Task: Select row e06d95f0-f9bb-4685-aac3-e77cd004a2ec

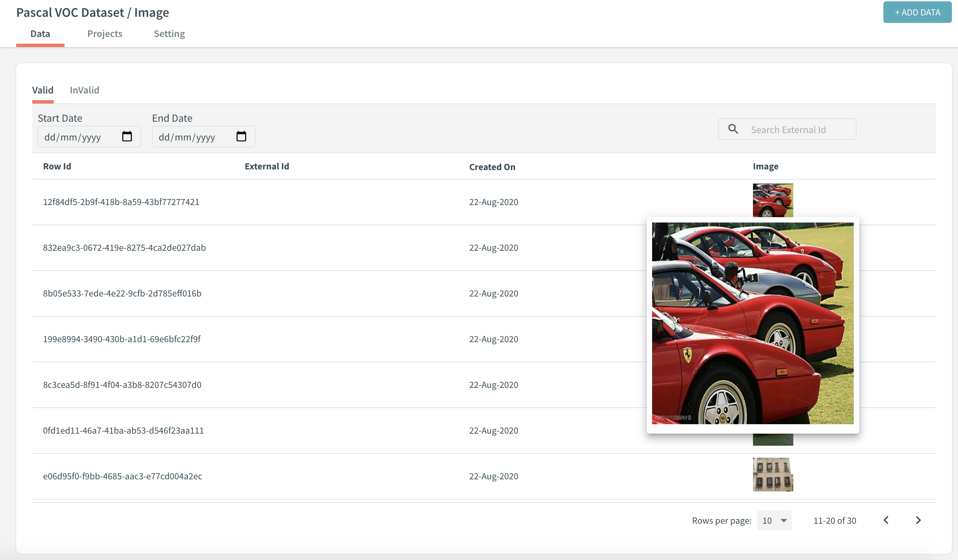Action: pos(122,476)
